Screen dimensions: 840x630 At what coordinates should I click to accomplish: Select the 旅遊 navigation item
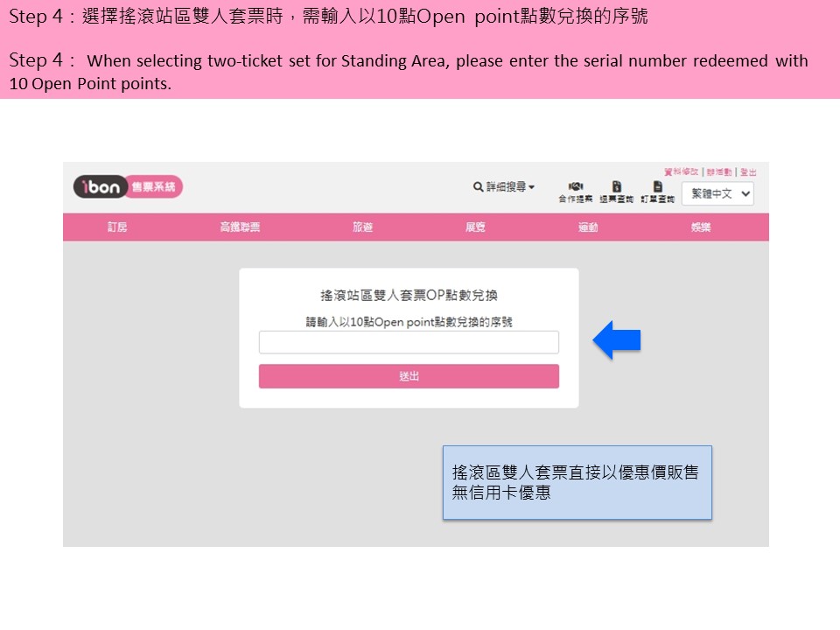coord(362,227)
